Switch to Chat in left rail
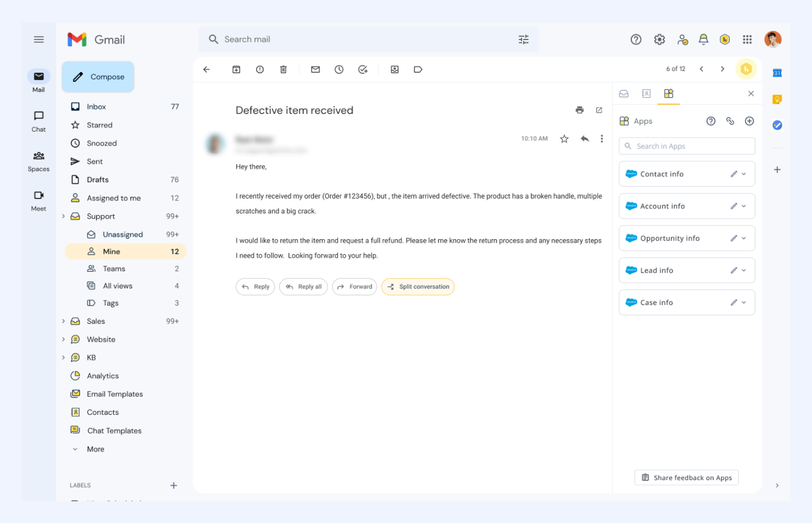Screen dimensions: 812x523 (x=38, y=121)
